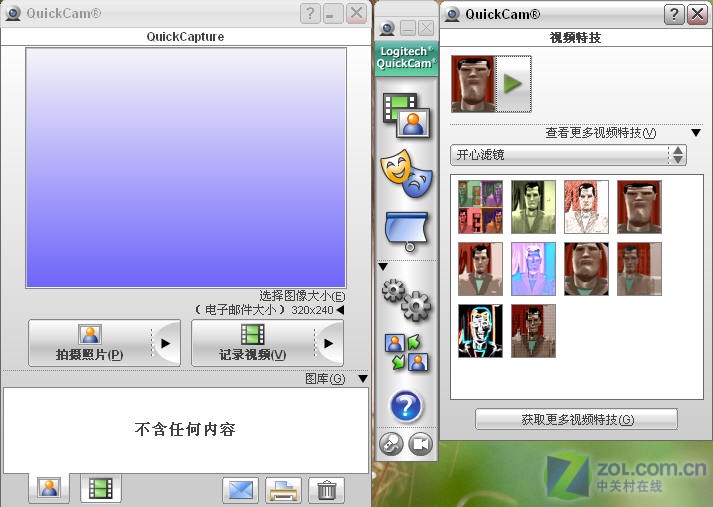This screenshot has height=507, width=713.
Task: Click help button in QuickCapture window title
Action: (310, 14)
